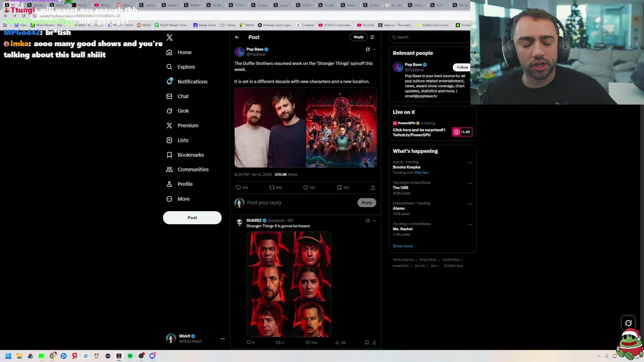
Task: Click Show more under What's happening
Action: coord(403,246)
